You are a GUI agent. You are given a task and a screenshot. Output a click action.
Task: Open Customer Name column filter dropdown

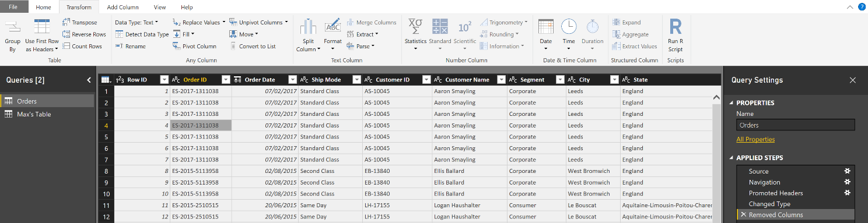pyautogui.click(x=502, y=80)
